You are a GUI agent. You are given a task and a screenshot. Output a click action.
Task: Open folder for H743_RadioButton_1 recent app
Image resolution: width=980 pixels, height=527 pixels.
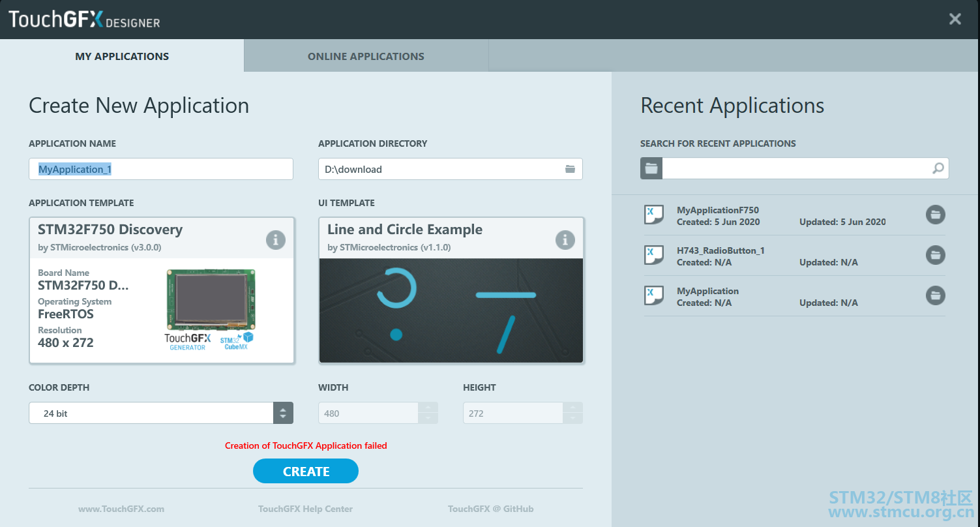coord(936,255)
